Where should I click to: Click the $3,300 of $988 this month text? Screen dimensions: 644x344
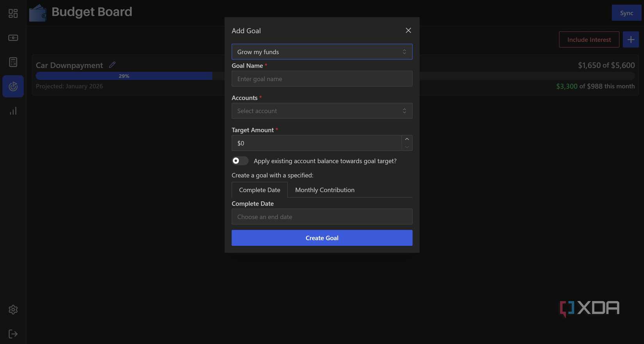point(596,86)
